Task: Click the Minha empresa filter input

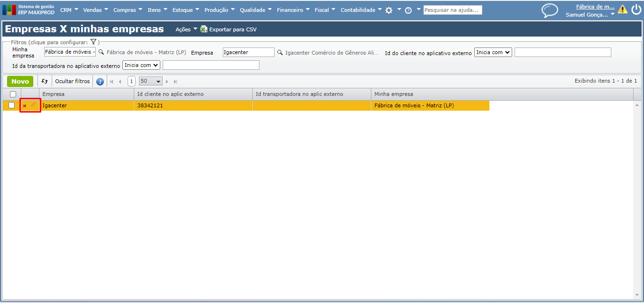Action: pos(70,52)
